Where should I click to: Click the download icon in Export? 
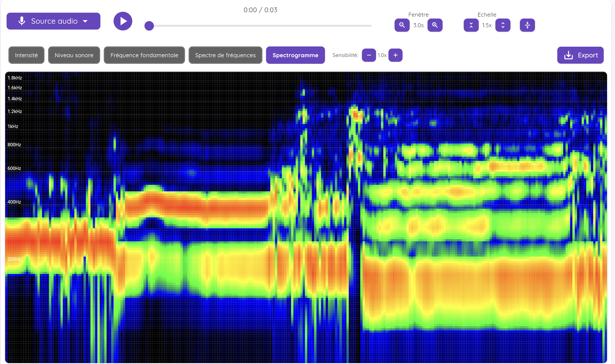click(x=568, y=55)
